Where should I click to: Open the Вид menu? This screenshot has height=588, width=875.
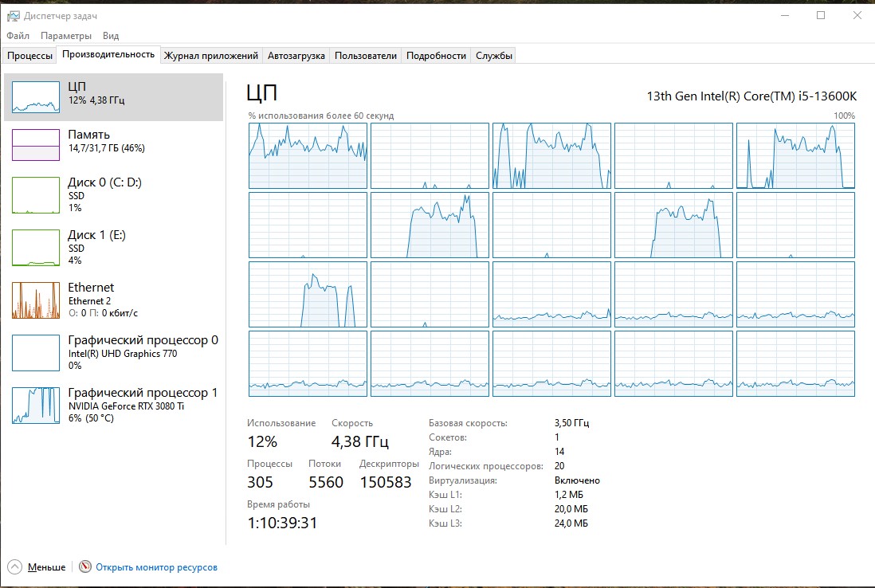pos(111,36)
